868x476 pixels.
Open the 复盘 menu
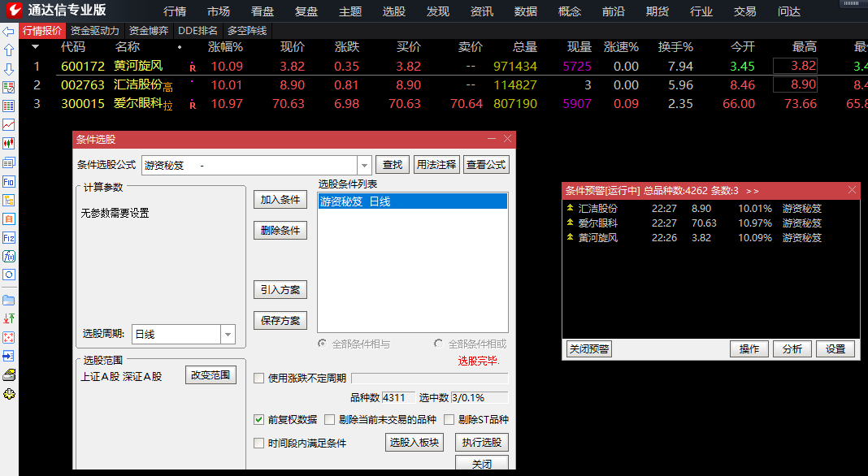coord(306,11)
